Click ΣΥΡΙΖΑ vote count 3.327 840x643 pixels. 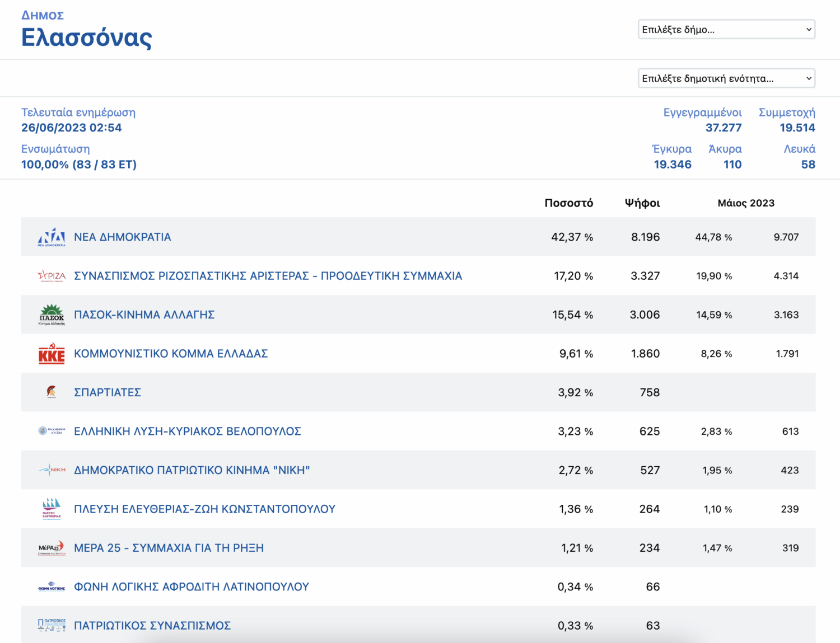click(645, 276)
